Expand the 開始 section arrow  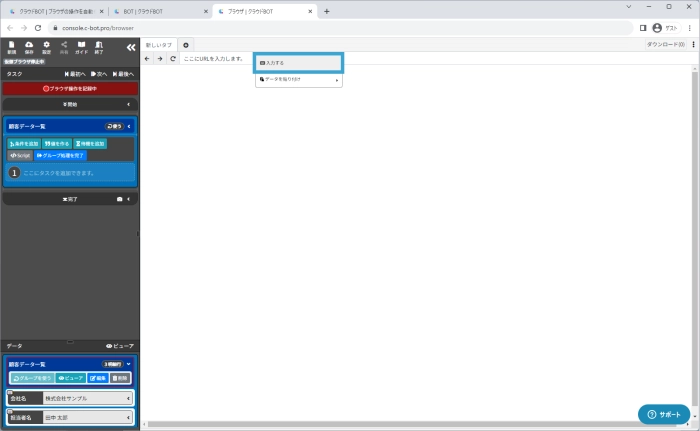point(128,104)
